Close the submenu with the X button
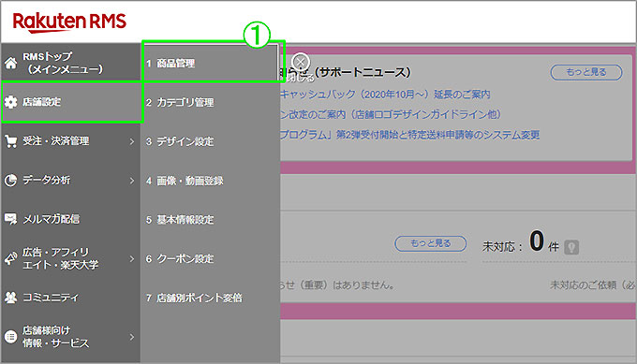This screenshot has height=364, width=637. [301, 62]
